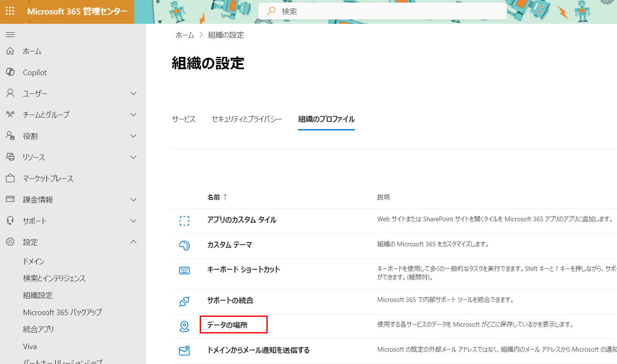Open データの場所 setting
Image resolution: width=617 pixels, height=364 pixels.
227,325
